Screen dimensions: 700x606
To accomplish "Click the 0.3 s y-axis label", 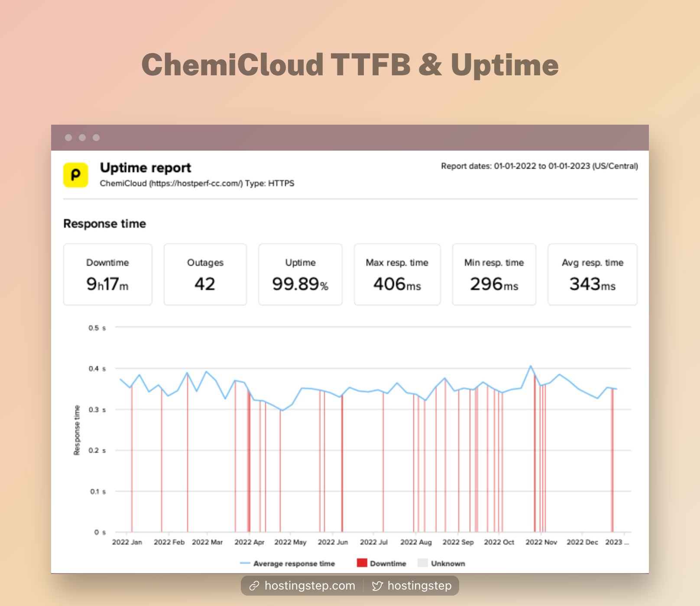I will 97,409.
